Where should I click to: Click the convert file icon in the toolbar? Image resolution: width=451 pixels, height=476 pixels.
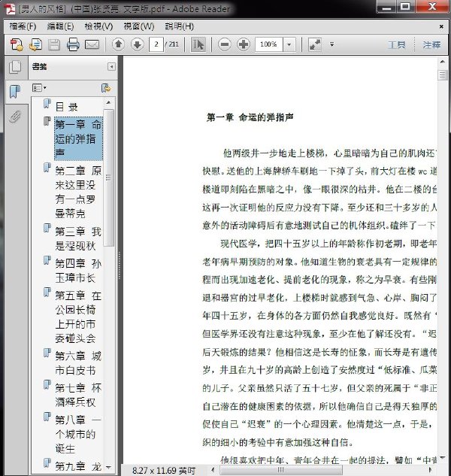coord(35,44)
